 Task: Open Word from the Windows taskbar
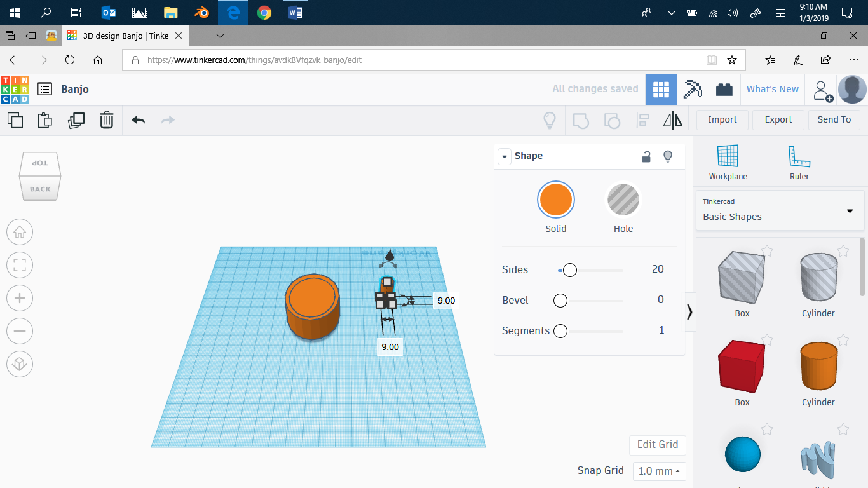[295, 13]
